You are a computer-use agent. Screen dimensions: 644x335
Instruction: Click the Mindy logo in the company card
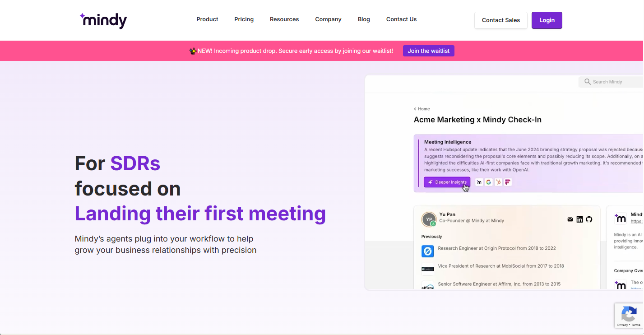point(621,219)
